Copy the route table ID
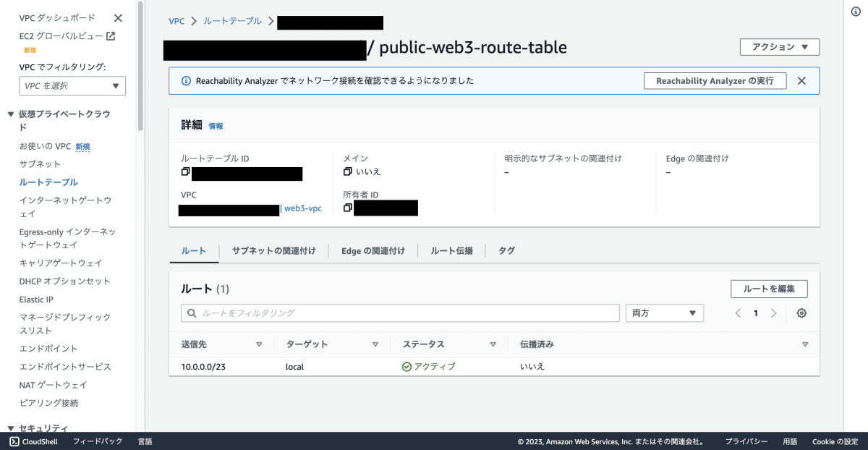Screen dimensions: 868x450 click(x=185, y=172)
